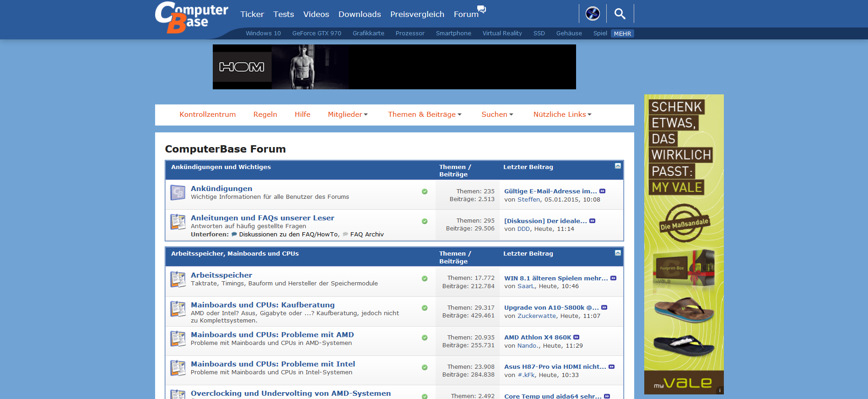Open Hilfe in forum navigation

[x=302, y=115]
